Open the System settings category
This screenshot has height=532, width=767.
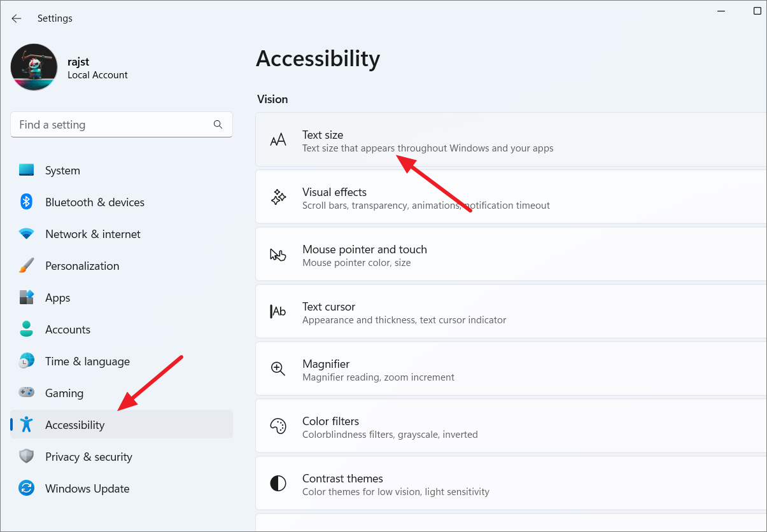62,171
